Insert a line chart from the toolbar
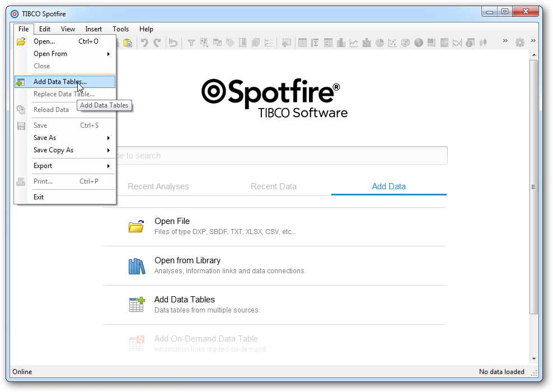 click(x=354, y=43)
